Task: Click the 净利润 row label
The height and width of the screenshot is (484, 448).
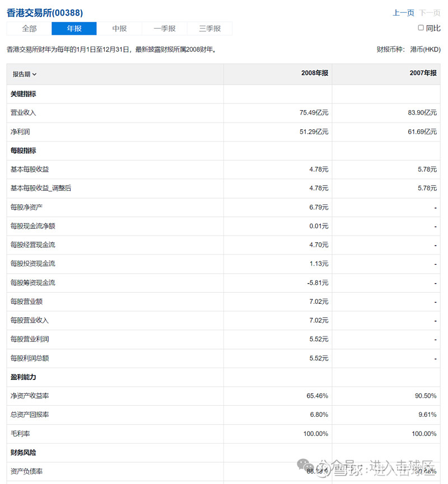Action: pos(20,132)
